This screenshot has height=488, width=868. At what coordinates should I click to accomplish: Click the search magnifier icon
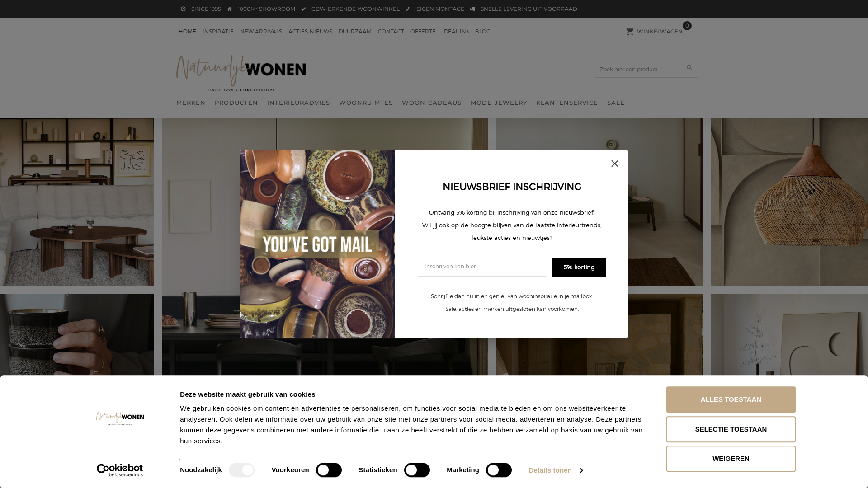[689, 68]
